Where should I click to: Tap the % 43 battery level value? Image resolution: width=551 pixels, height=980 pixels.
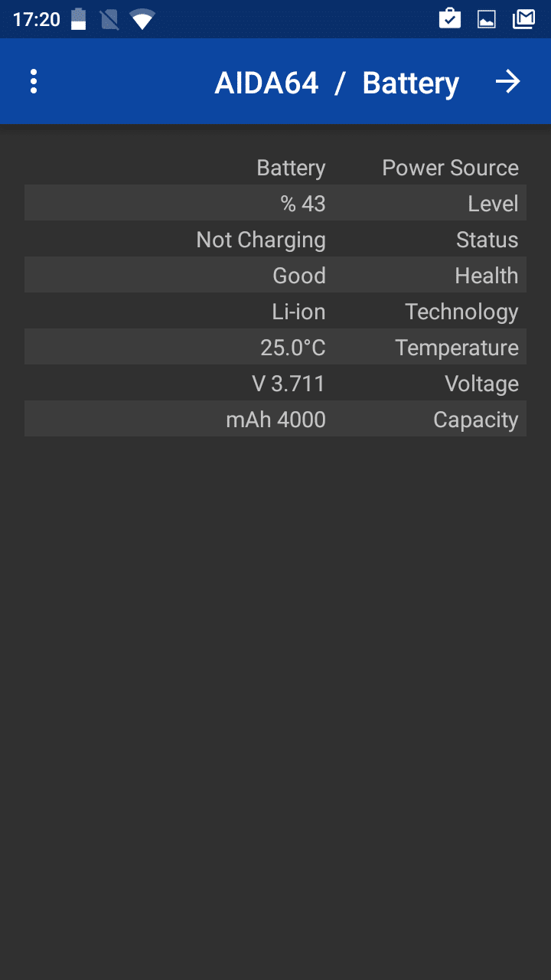pyautogui.click(x=303, y=204)
